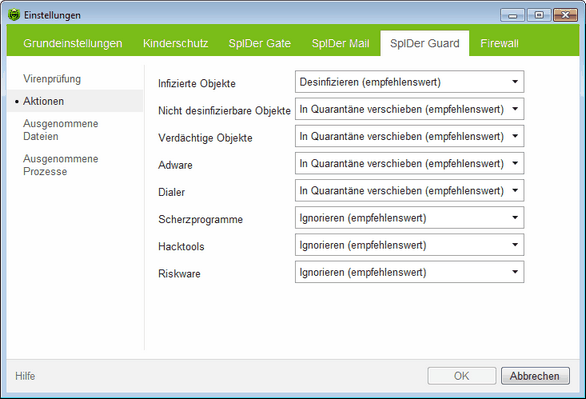Select Virenprüfung in the sidebar

[x=52, y=79]
